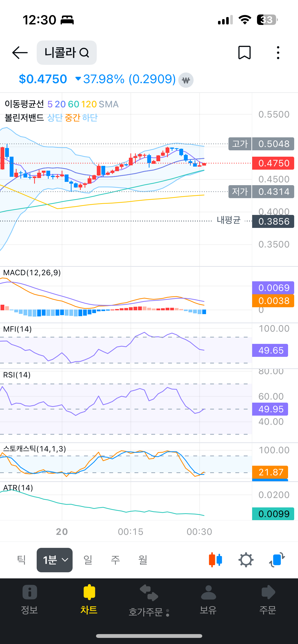
Task: Tap the back arrow icon
Action: [x=20, y=53]
